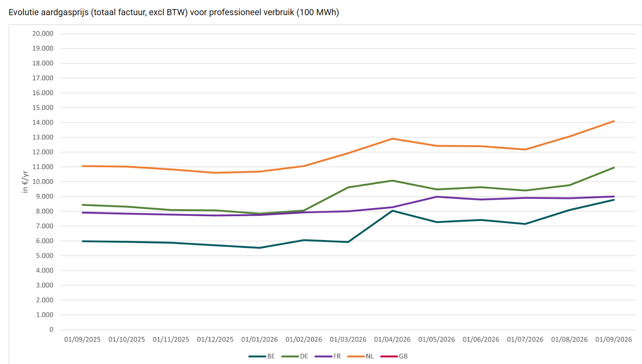Select the 01/04/2026 date label
The width and height of the screenshot is (642, 364).
[x=392, y=339]
